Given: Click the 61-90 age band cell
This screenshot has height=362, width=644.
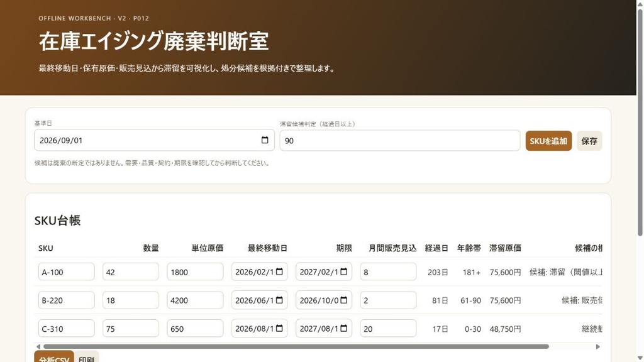Looking at the screenshot, I should click(x=470, y=300).
